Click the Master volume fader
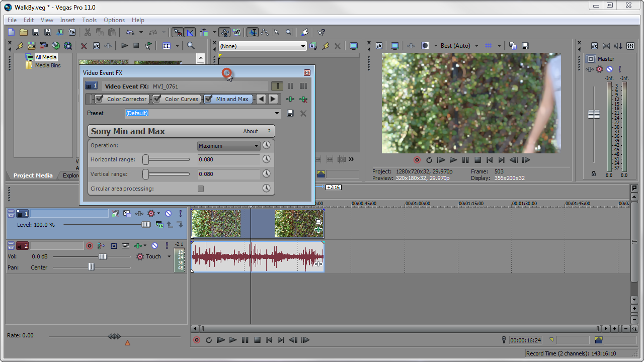 [x=594, y=115]
